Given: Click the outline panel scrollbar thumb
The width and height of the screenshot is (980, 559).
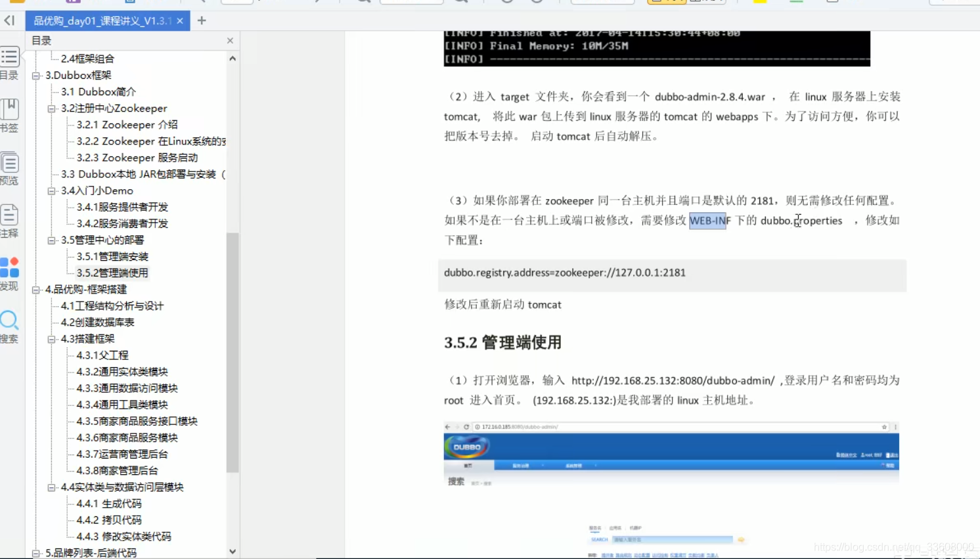Looking at the screenshot, I should coord(233,353).
